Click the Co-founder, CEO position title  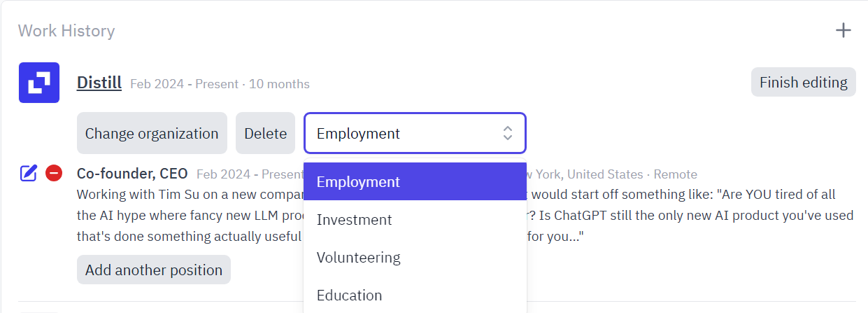point(132,174)
